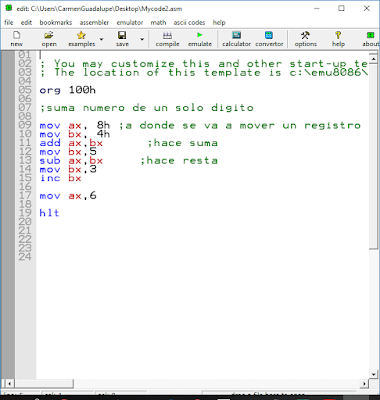Click the about toolbar button

coord(371,39)
